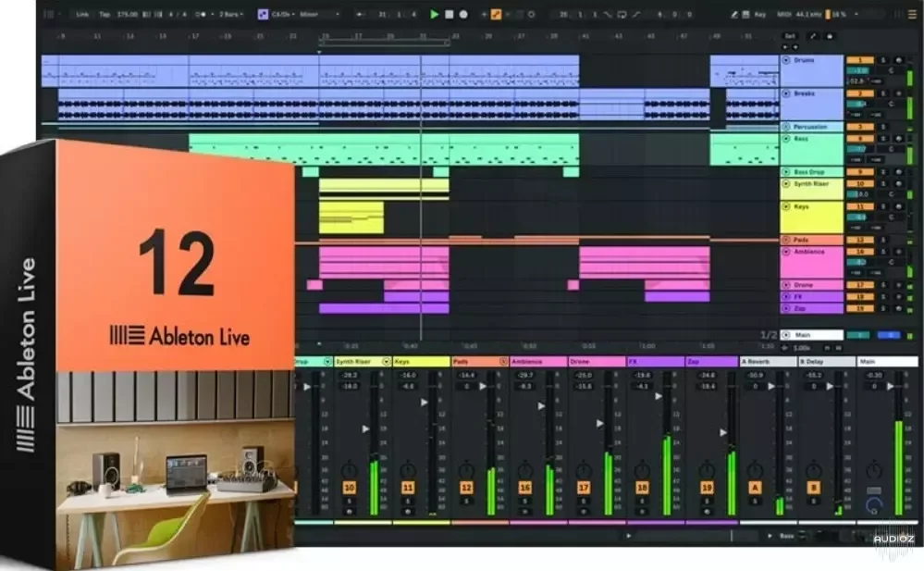Image resolution: width=924 pixels, height=571 pixels.
Task: Toggle Breaks track activator button 2
Action: pyautogui.click(x=860, y=93)
